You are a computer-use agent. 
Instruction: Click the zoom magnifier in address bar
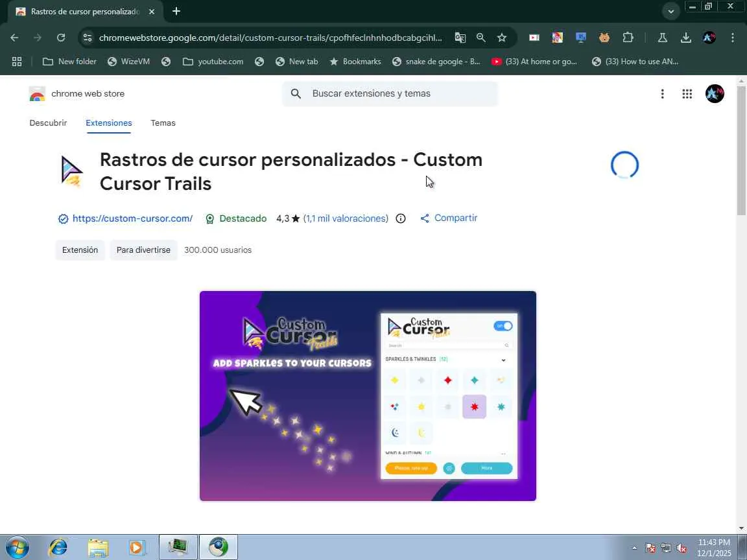point(480,38)
